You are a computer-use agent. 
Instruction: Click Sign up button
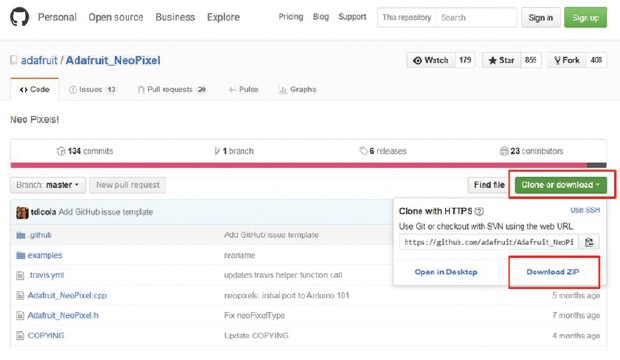(x=586, y=17)
